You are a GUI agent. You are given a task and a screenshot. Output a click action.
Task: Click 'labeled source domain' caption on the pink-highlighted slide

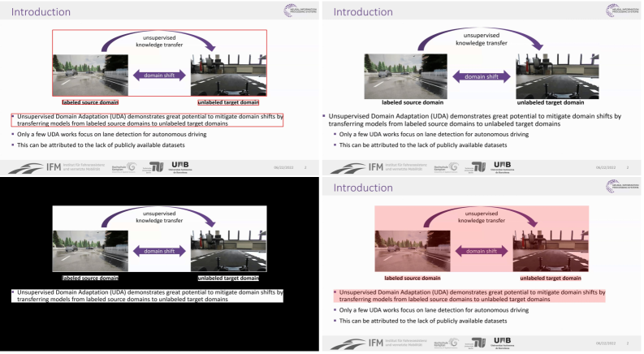[x=413, y=278]
